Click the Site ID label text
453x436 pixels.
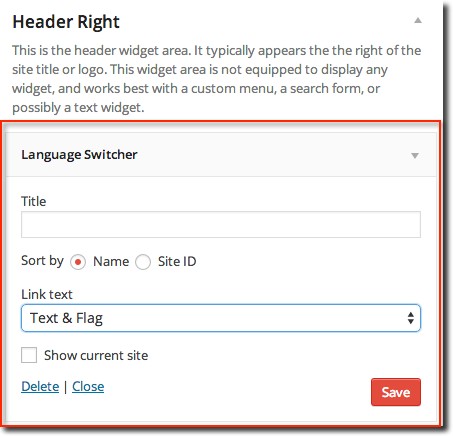[x=177, y=261]
